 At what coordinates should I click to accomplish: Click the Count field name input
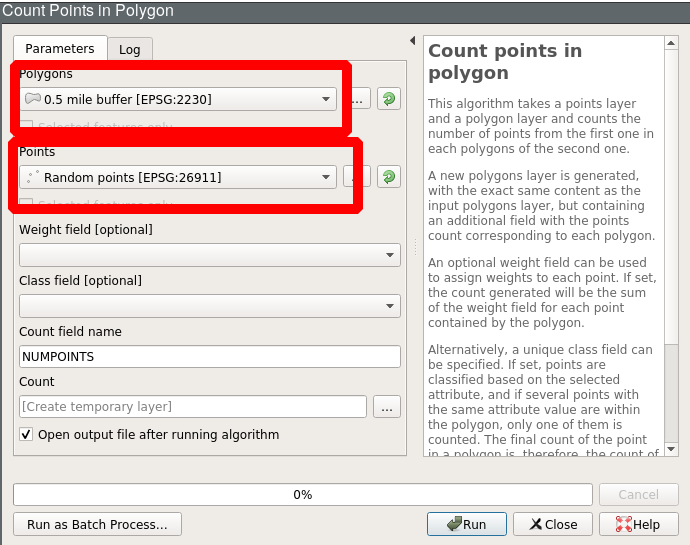(210, 356)
